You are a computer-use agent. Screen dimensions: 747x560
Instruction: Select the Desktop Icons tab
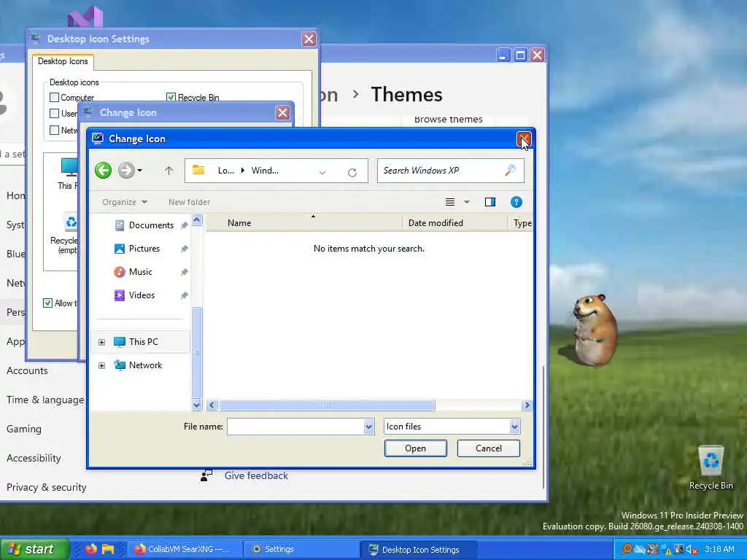[x=63, y=61]
